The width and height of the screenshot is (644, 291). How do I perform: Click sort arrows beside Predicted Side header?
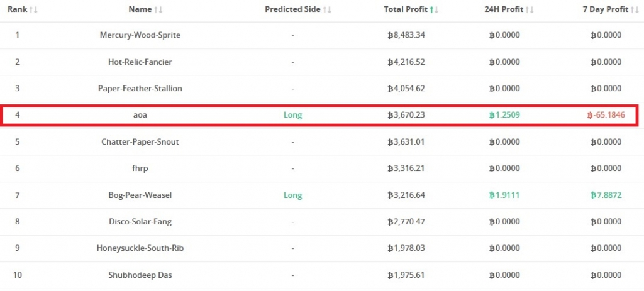point(328,10)
